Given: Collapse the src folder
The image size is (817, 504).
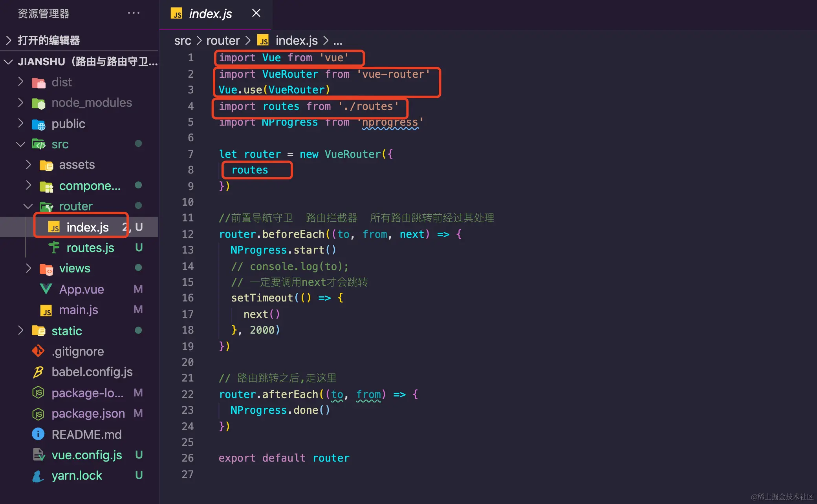Looking at the screenshot, I should [x=21, y=144].
